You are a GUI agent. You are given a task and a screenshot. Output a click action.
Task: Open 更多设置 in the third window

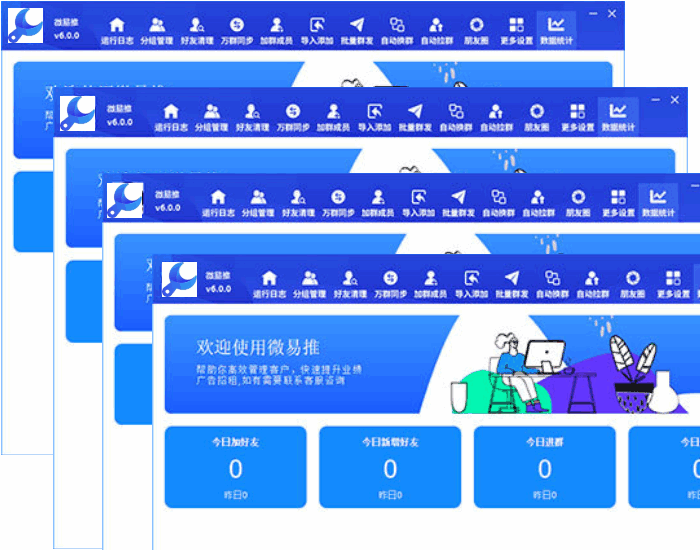pos(618,203)
